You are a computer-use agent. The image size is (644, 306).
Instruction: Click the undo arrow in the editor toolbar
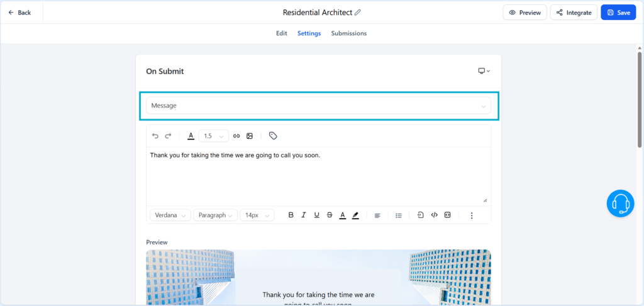(155, 136)
